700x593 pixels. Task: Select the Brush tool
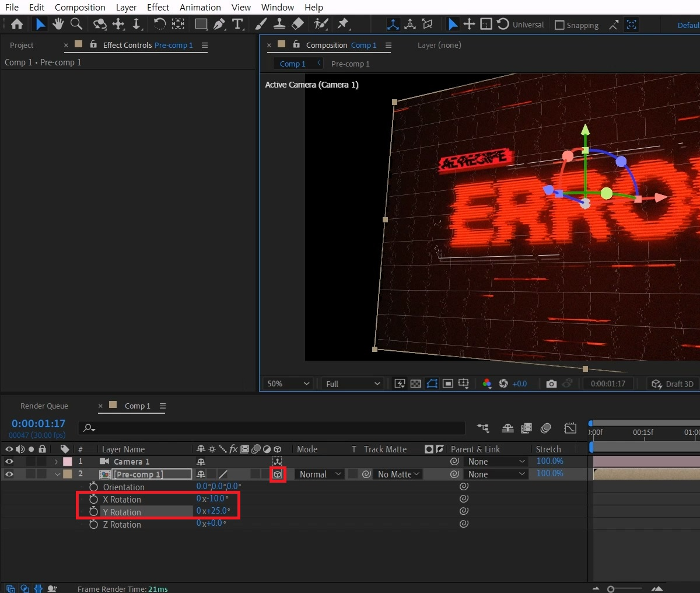point(261,24)
